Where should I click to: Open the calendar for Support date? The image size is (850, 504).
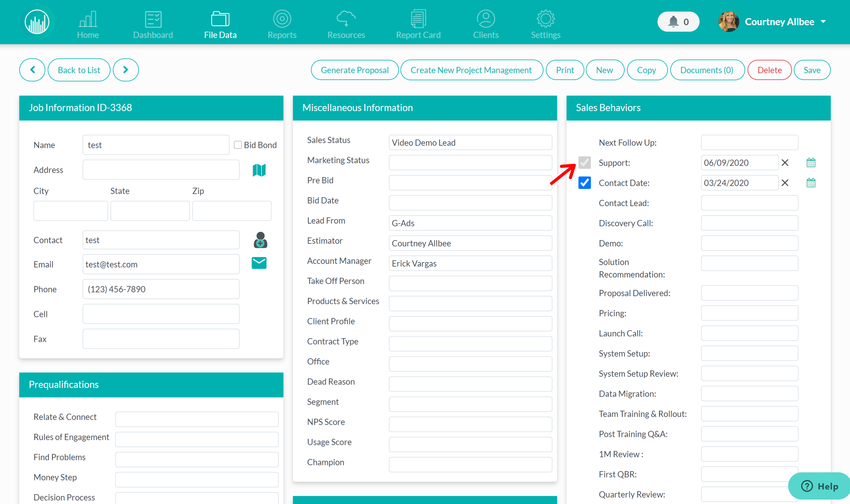pos(811,163)
